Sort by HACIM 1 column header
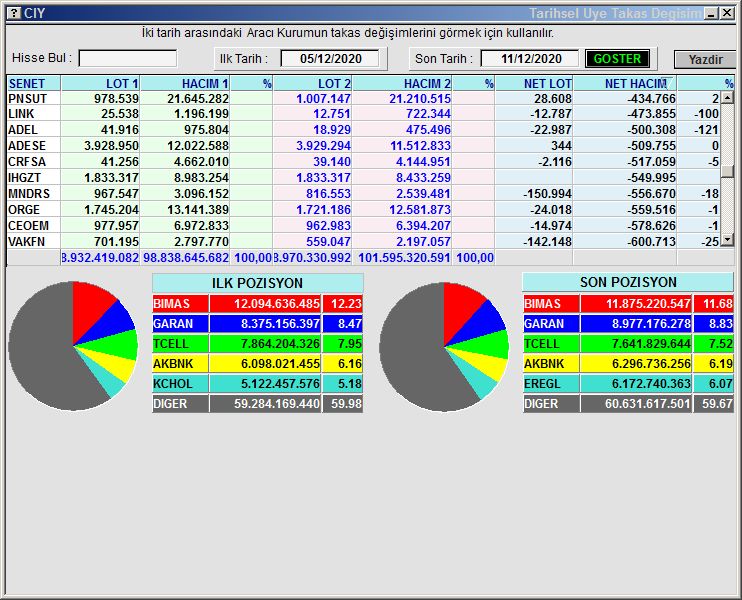 coord(185,83)
